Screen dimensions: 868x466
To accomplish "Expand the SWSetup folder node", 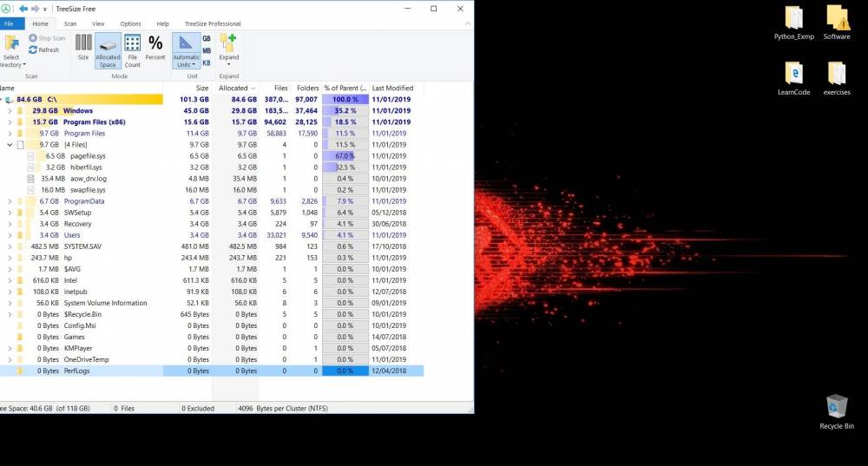I will 10,213.
